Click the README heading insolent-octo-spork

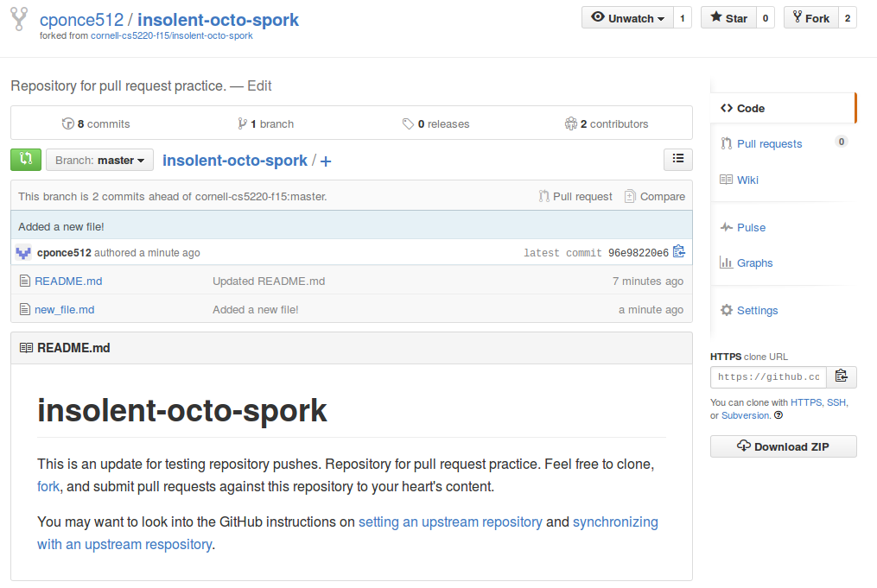click(x=181, y=411)
